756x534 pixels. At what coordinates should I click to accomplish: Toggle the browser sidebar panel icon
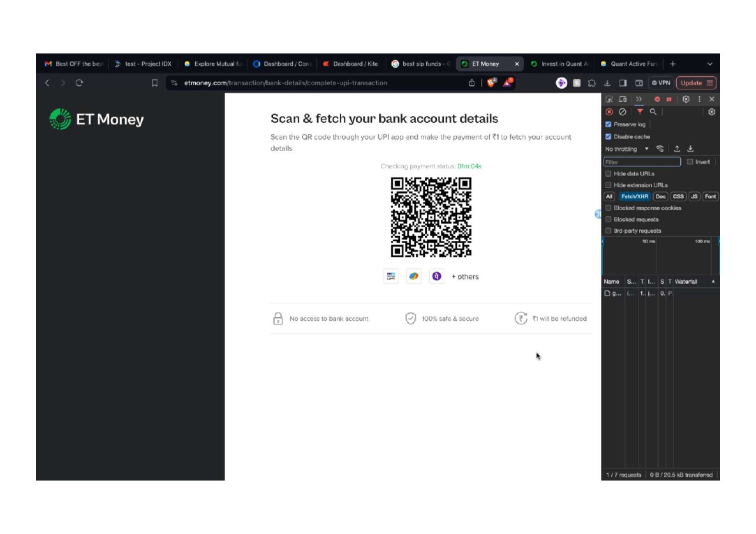[x=623, y=83]
